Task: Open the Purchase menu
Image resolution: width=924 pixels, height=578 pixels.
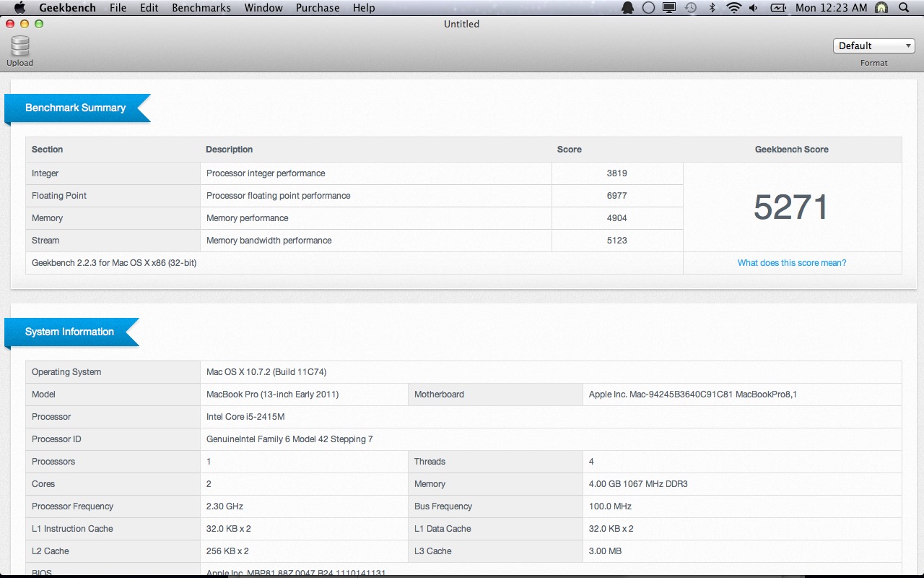Action: pyautogui.click(x=318, y=8)
